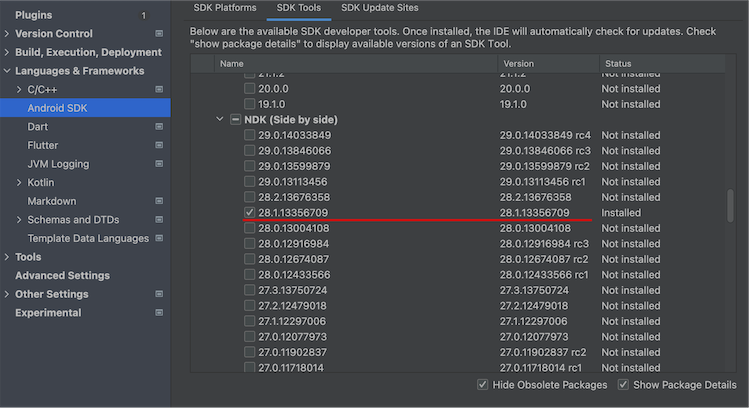The height and width of the screenshot is (408, 749).
Task: Click project-level icon next to JVM Logging
Action: pos(159,164)
